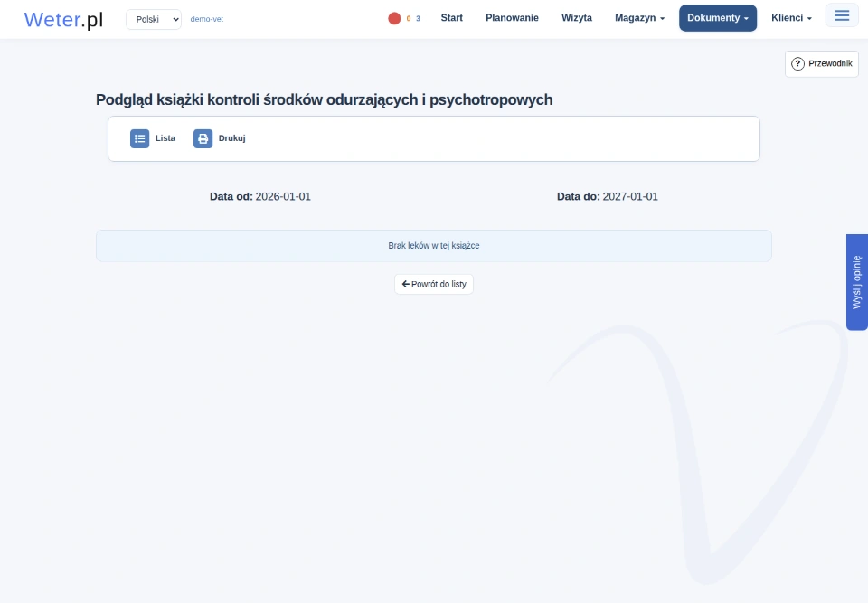The height and width of the screenshot is (603, 868).
Task: Click the Data do value 2027-01-01
Action: [x=630, y=196]
